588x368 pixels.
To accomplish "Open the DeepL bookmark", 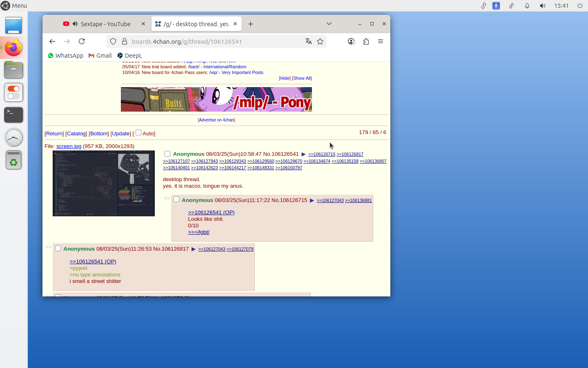I will (129, 56).
